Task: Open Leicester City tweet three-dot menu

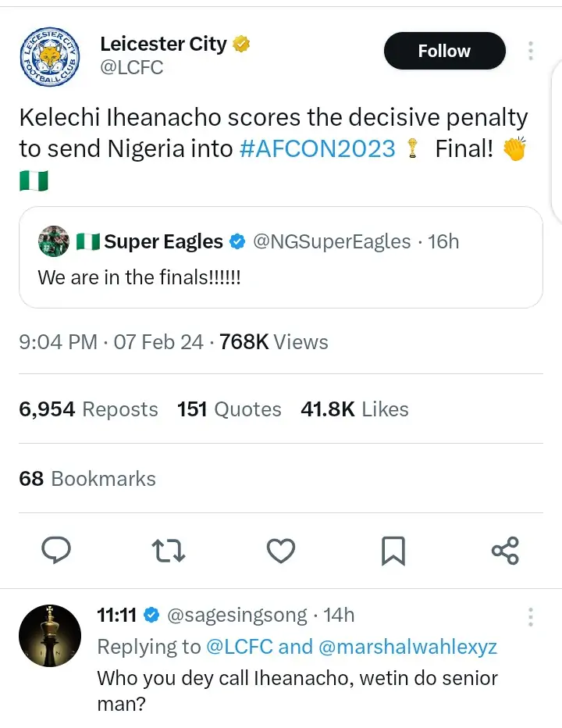Action: 531,51
